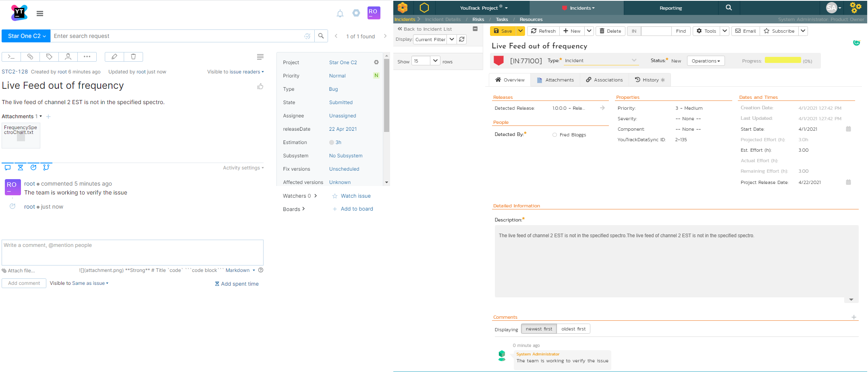Image resolution: width=868 pixels, height=372 pixels.
Task: Click Back to Incident List link
Action: tap(425, 29)
